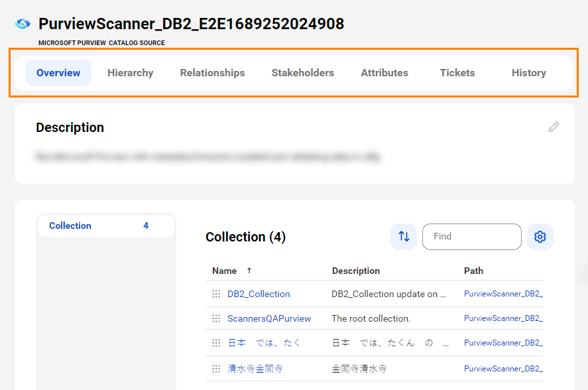
Task: Follow the Path link in the ScannersQAPurview row
Action: [x=503, y=318]
